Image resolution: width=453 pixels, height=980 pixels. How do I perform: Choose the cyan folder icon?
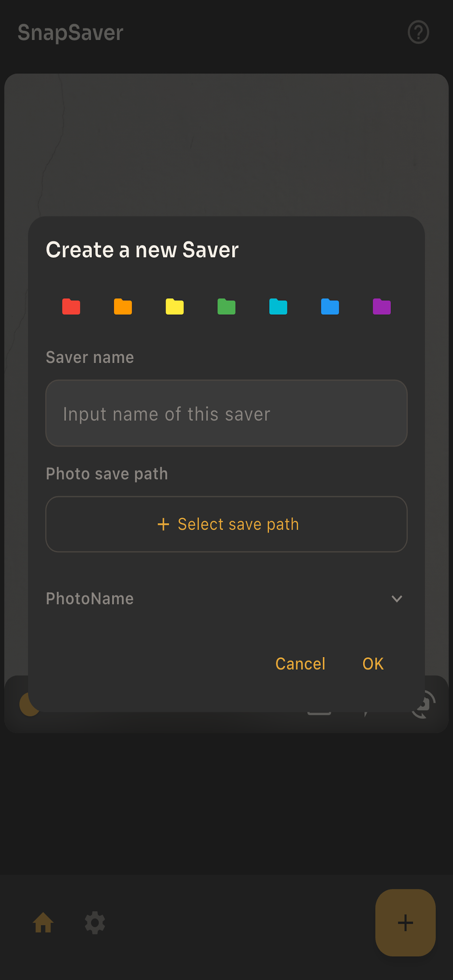(278, 307)
